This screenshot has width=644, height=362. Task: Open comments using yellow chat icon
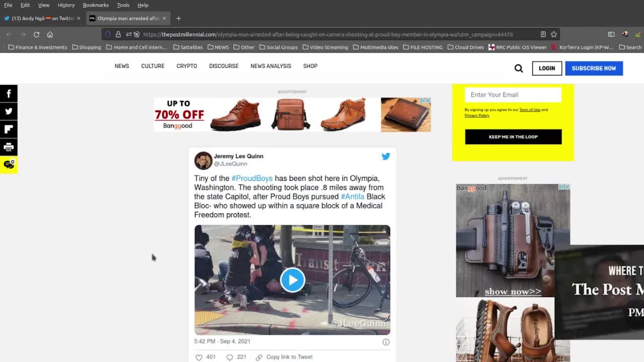(x=9, y=164)
